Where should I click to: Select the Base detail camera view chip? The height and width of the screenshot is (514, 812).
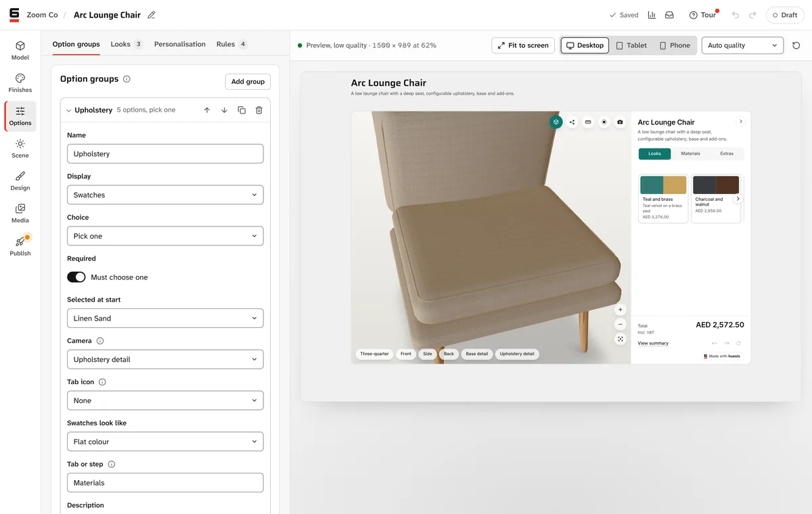pos(477,354)
